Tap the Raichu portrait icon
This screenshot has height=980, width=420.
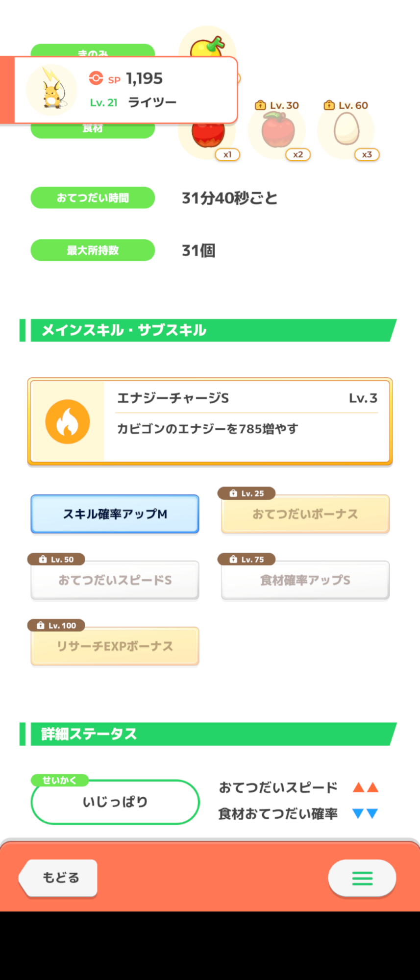[x=51, y=90]
